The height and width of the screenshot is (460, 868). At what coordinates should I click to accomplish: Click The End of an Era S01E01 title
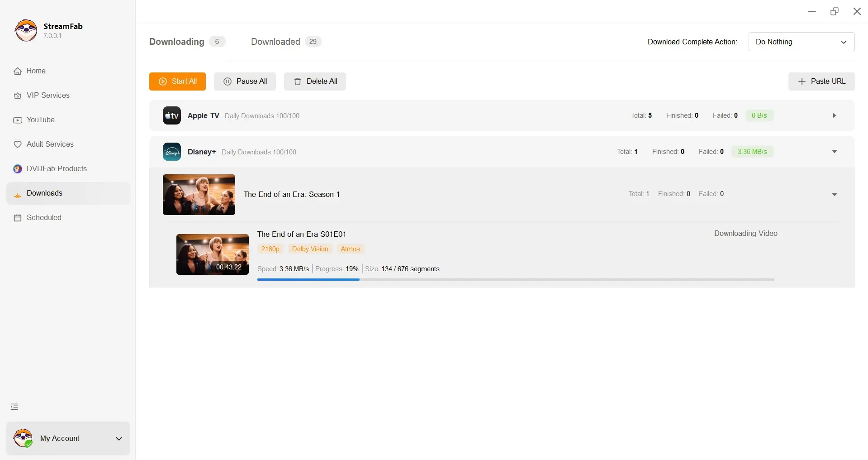point(302,234)
